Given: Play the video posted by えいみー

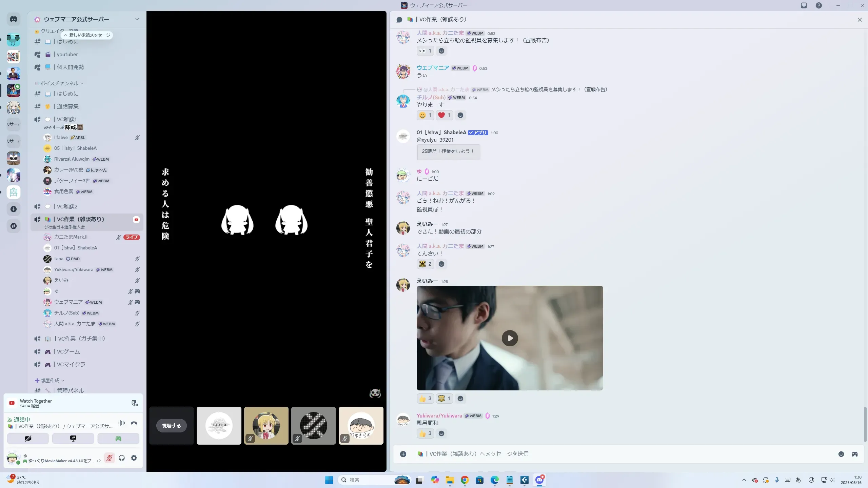Looking at the screenshot, I should point(510,338).
